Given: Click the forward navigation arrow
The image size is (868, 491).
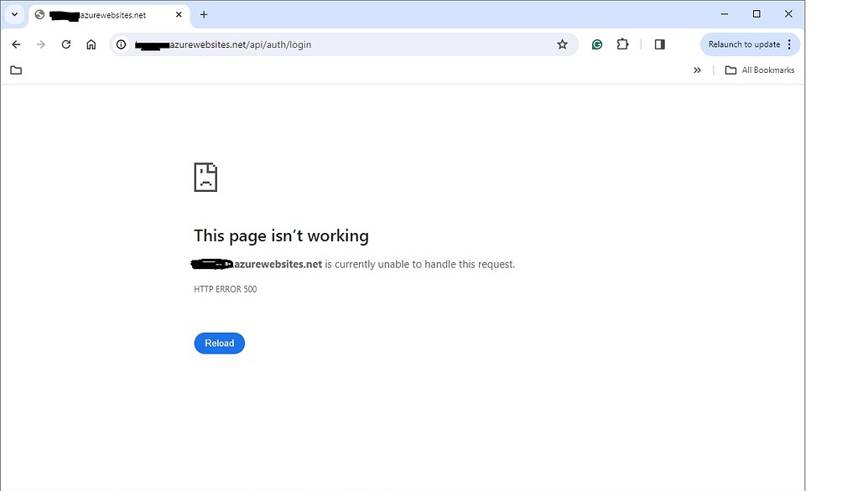Looking at the screenshot, I should click(x=40, y=44).
